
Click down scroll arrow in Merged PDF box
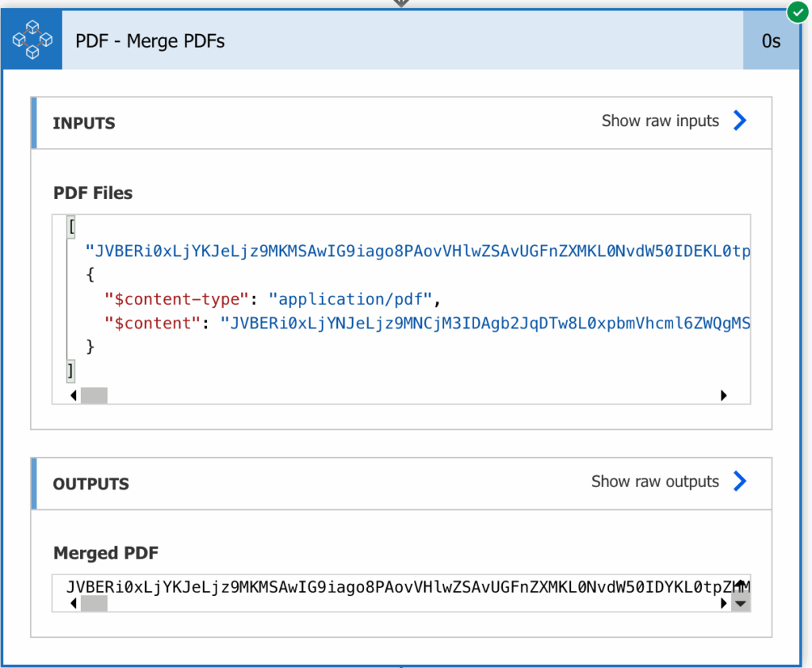[x=741, y=604]
